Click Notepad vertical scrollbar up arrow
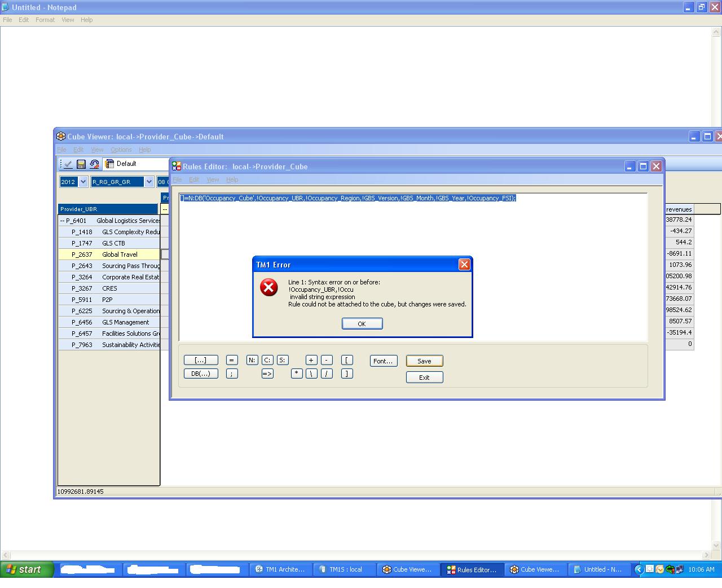The image size is (722, 588). (717, 32)
